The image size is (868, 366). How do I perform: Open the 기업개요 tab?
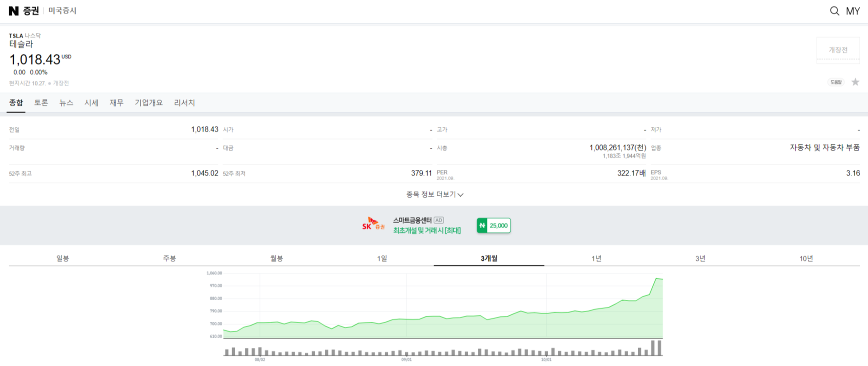(x=148, y=103)
